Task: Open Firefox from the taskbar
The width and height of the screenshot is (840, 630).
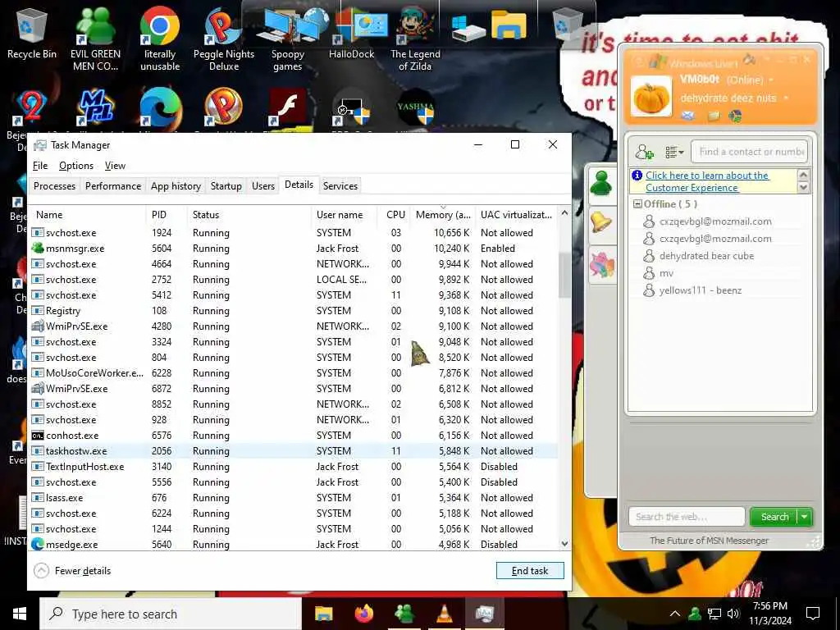Action: 363,613
